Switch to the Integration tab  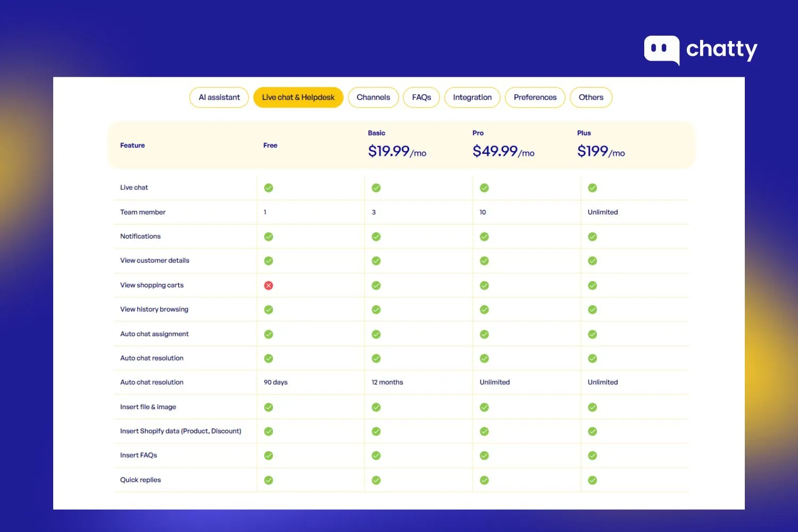[x=472, y=97]
